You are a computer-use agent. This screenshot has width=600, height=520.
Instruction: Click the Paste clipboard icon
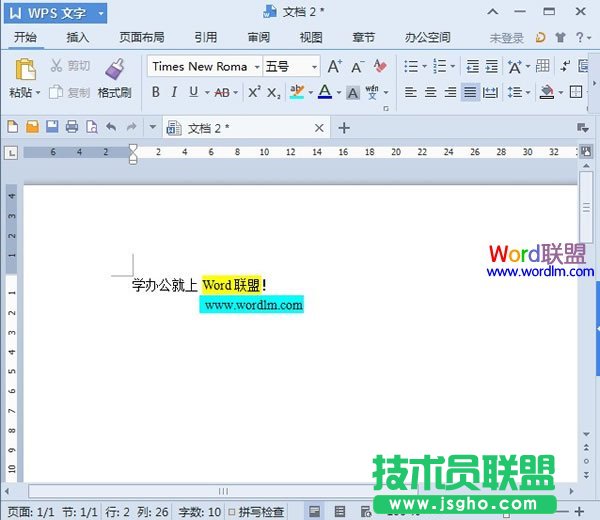25,70
